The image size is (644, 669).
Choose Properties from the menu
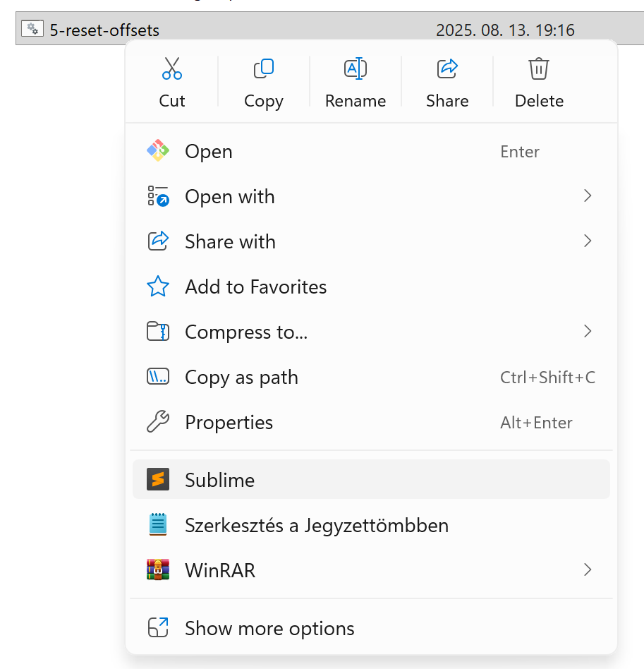coord(229,423)
